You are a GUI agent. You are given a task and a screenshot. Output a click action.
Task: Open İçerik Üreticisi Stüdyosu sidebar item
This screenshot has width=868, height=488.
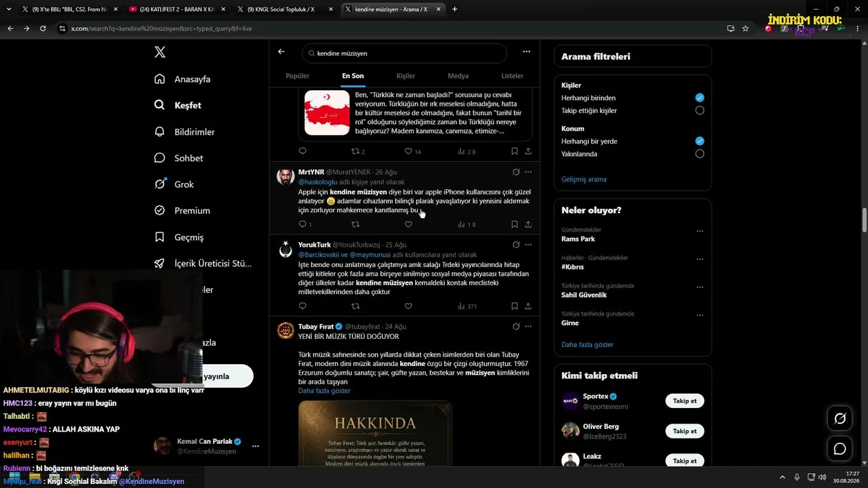(x=203, y=264)
